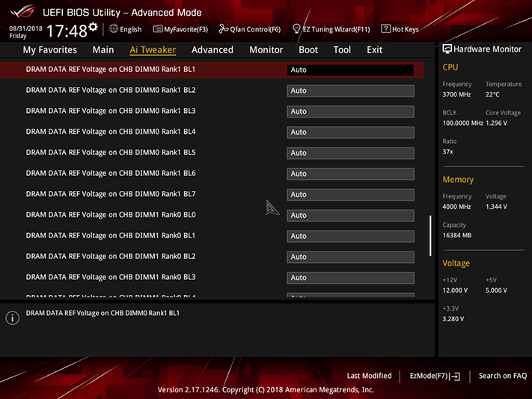Viewport: 532px width, 399px height.
Task: Select row label CHB DIMM0 Rank1 BL3
Action: [111, 111]
